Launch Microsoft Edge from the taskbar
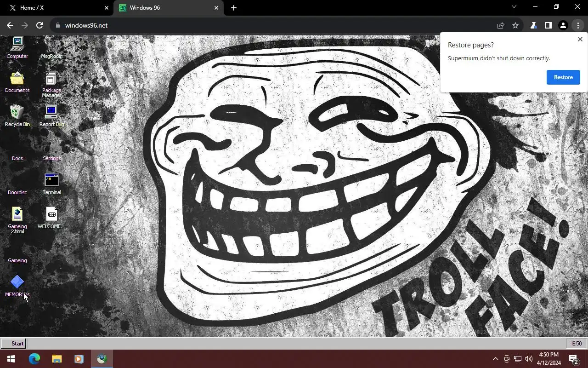 coord(34,359)
